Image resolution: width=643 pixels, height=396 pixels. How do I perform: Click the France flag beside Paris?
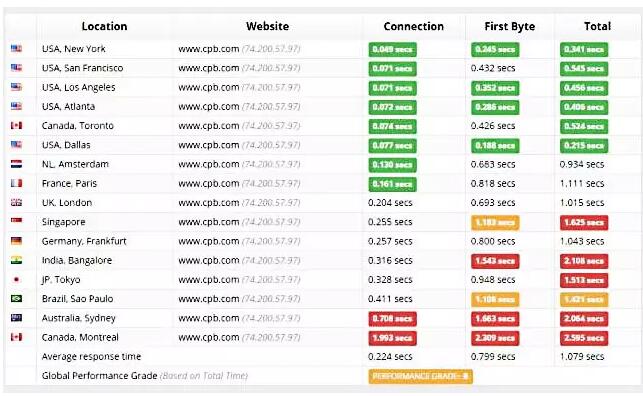[x=16, y=183]
